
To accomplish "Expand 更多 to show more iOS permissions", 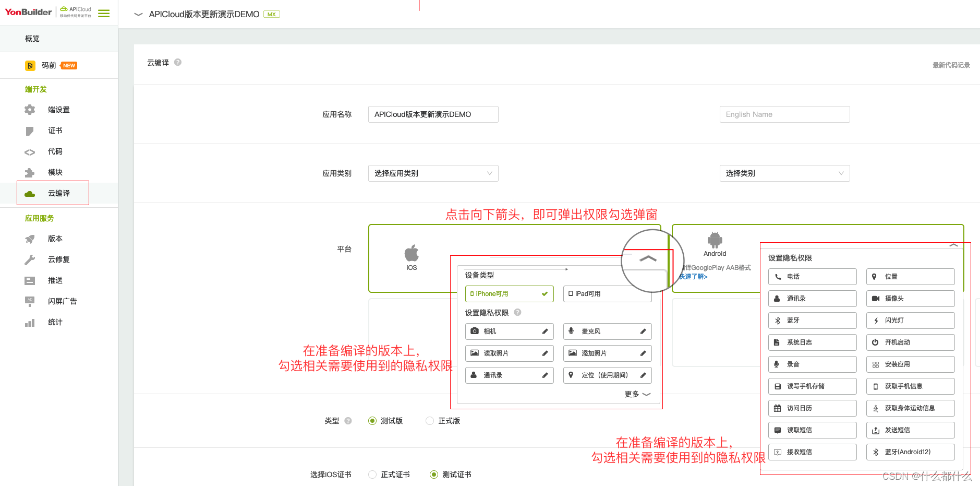I will click(637, 394).
